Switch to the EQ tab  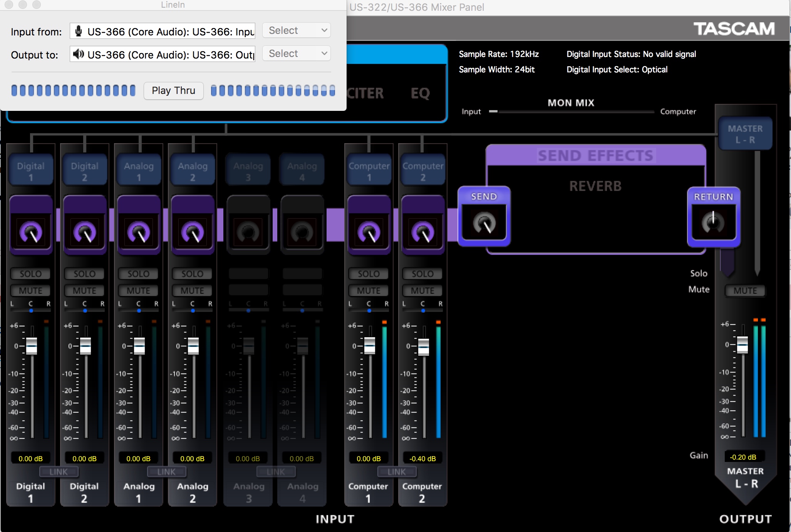pyautogui.click(x=420, y=93)
